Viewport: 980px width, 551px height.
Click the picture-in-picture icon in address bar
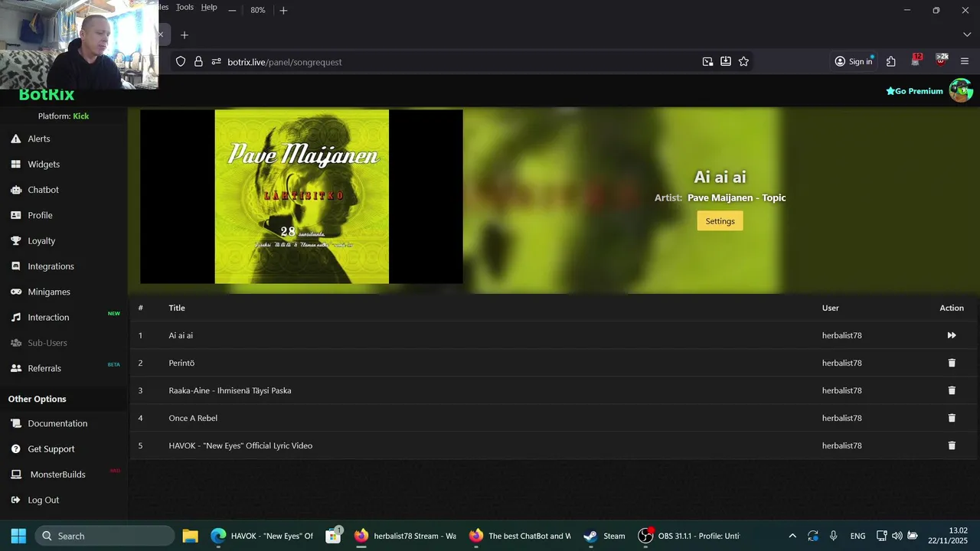707,61
